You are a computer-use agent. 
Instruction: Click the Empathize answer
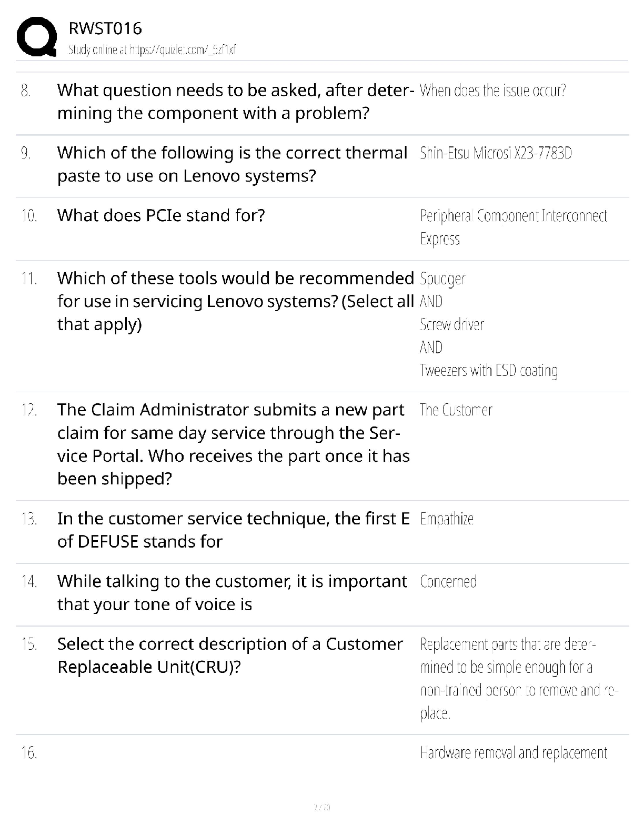coord(447,519)
